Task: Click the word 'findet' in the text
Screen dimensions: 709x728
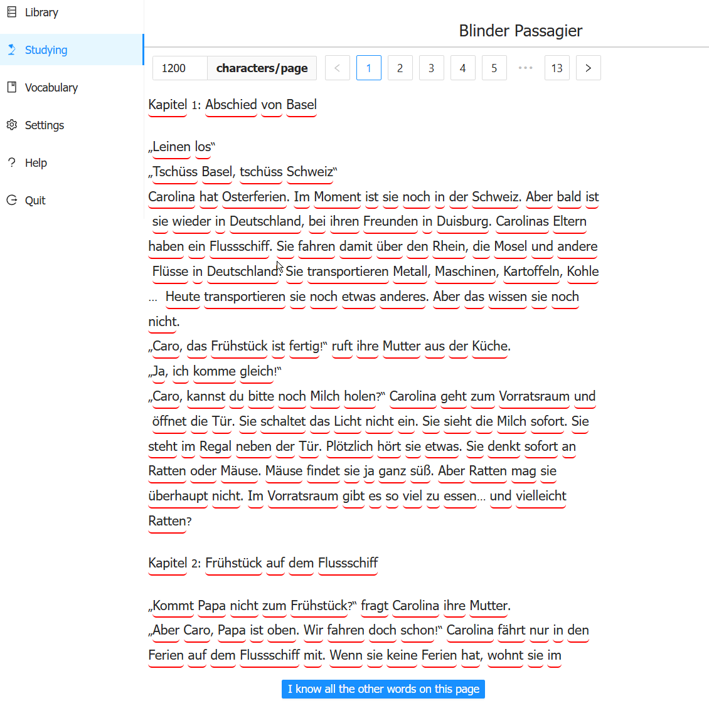Action: [323, 472]
